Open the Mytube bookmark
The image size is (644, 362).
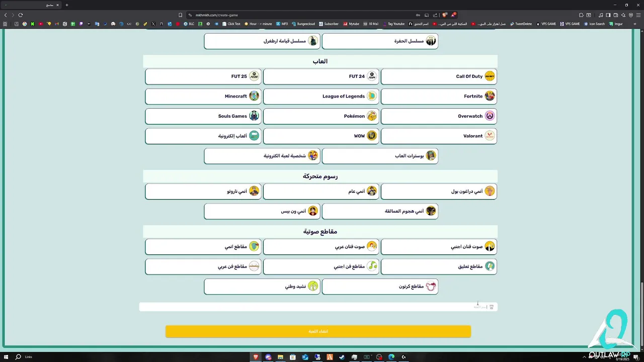(x=351, y=24)
